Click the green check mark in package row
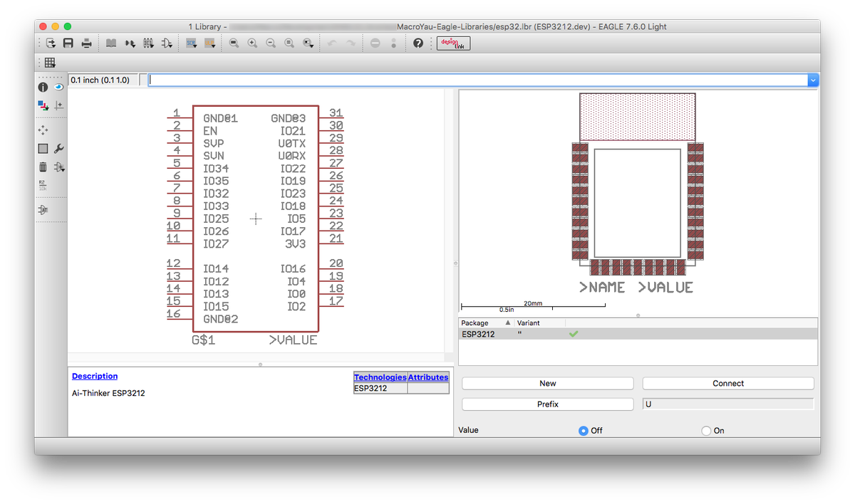Image resolution: width=855 pixels, height=504 pixels. pos(574,334)
